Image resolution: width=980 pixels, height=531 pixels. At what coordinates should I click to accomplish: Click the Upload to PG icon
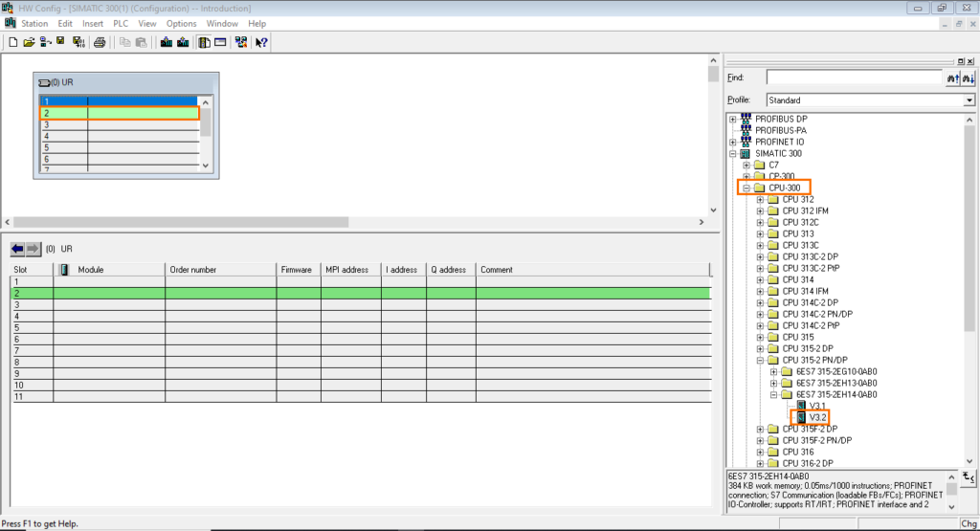(x=183, y=42)
